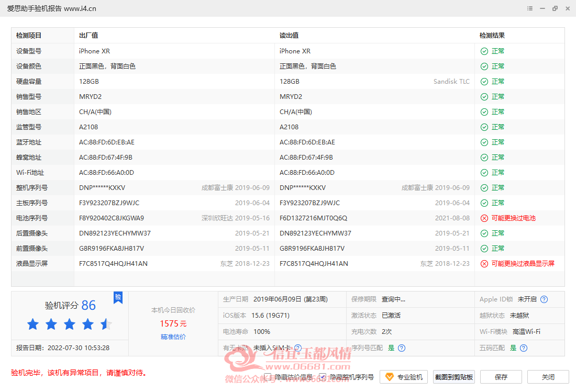Toggle the 隐藏估价信息 checkbox
Viewport: 576px width, 392px height.
tap(268, 377)
